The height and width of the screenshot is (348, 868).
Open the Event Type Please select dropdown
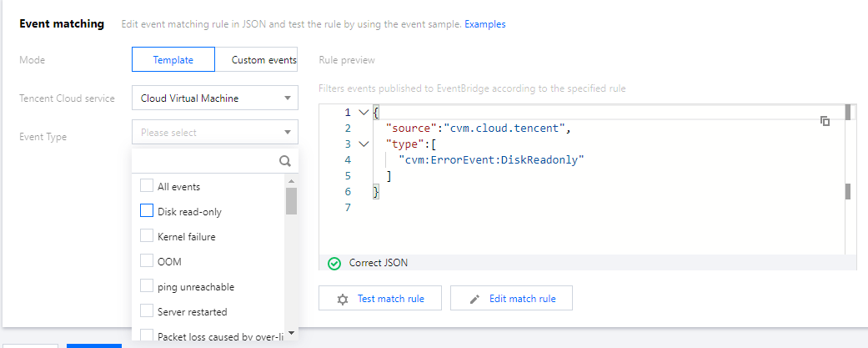click(x=214, y=132)
